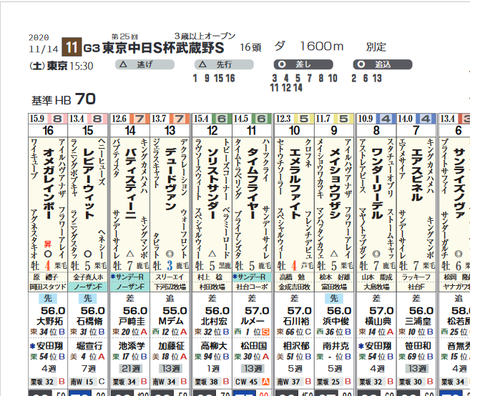Viewport: 480px width, 396px height.
Task: Click post number 16 header cell
Action: tap(48, 131)
